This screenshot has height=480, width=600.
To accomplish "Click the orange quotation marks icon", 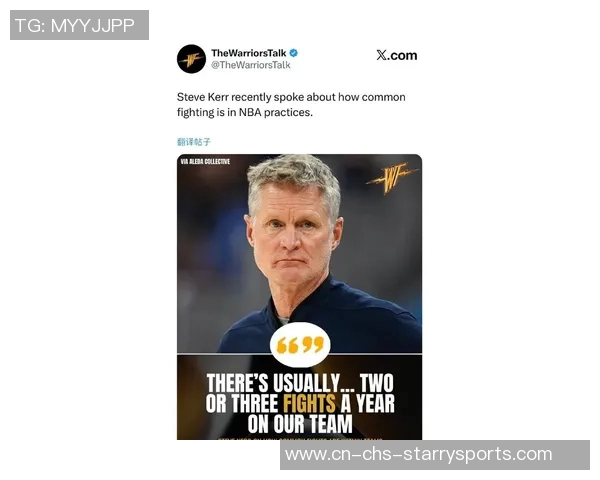I will click(300, 345).
